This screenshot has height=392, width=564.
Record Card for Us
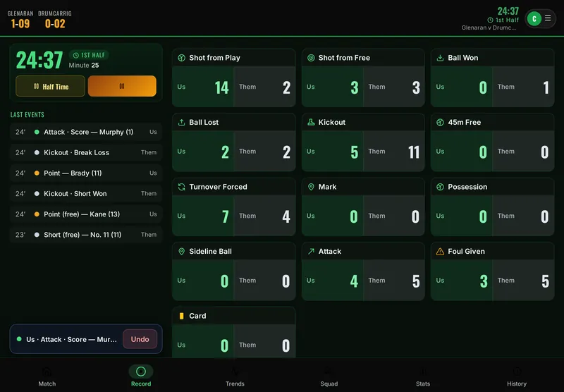point(203,341)
